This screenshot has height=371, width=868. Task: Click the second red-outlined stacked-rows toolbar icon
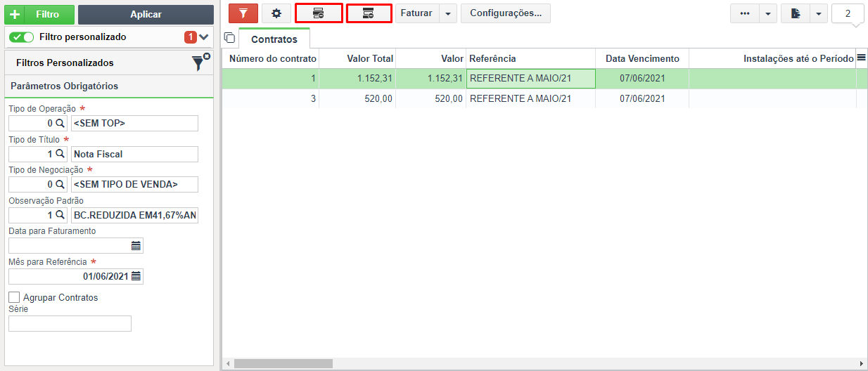click(x=369, y=13)
